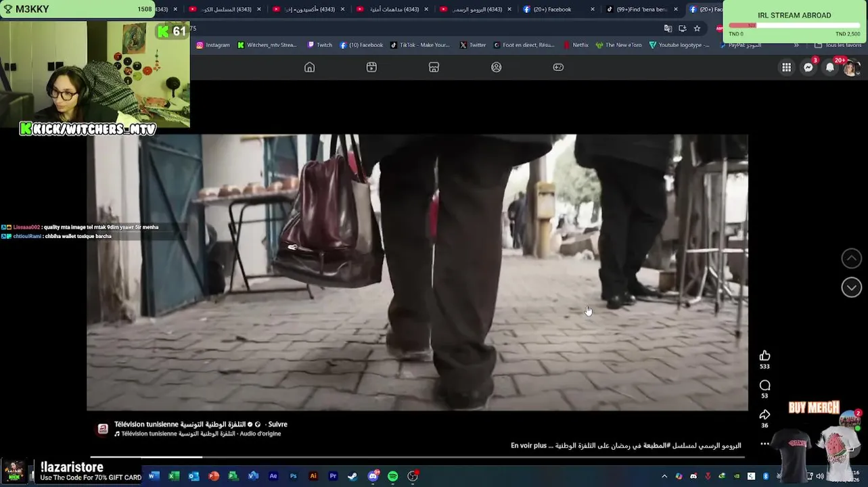Open the (10) Facebook bookmark

(361, 45)
